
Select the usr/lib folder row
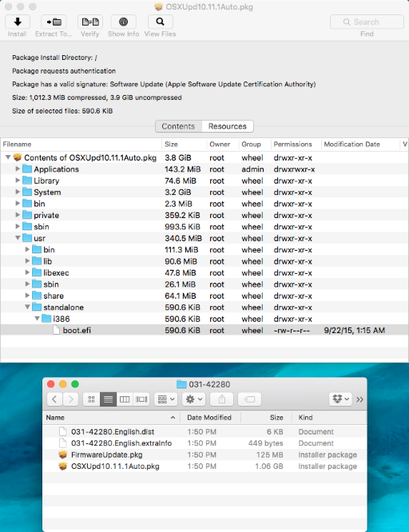click(x=204, y=261)
